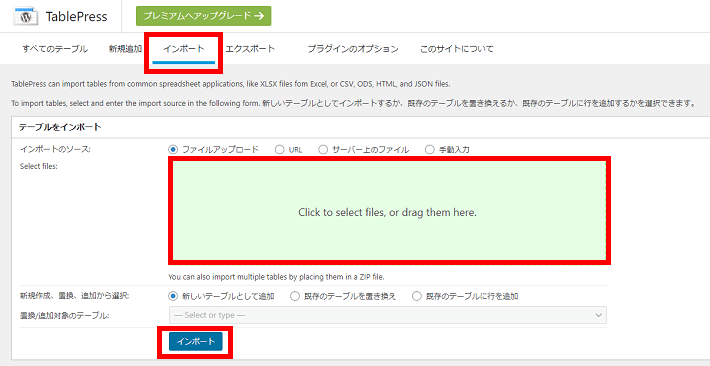The image size is (710, 366).
Task: Select 手動入力 as import source
Action: (x=430, y=149)
